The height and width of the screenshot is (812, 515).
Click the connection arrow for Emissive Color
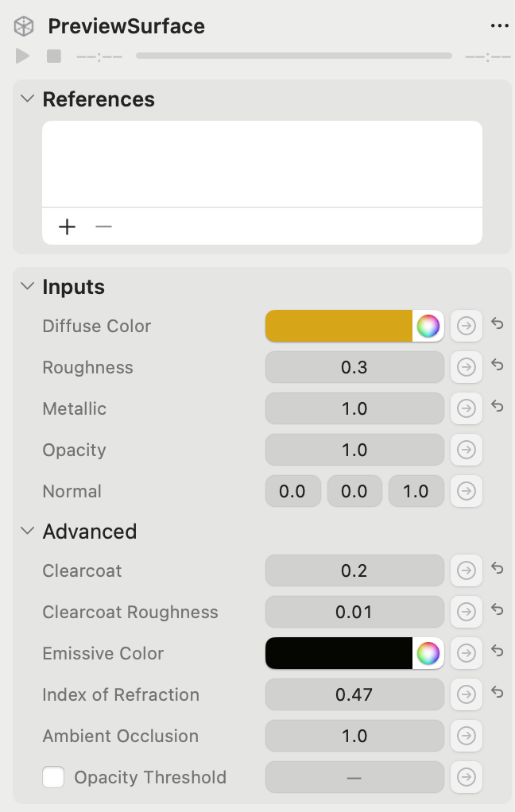[467, 653]
